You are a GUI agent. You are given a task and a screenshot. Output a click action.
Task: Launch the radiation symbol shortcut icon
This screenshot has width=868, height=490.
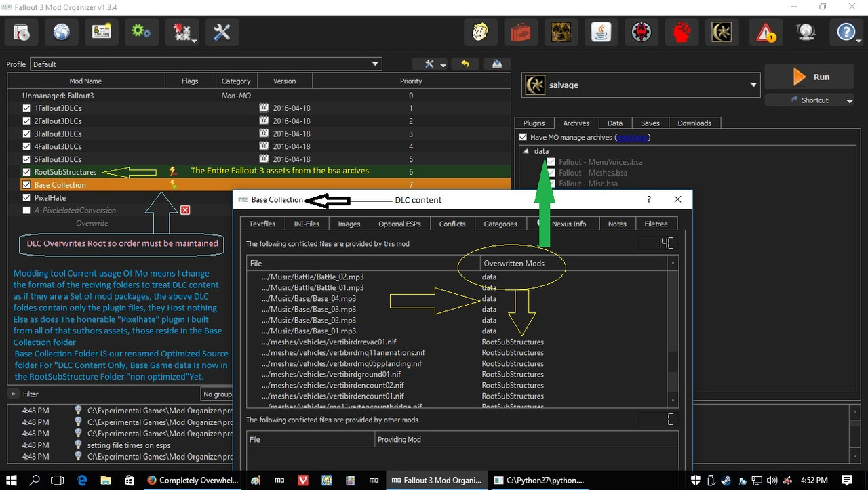(561, 32)
